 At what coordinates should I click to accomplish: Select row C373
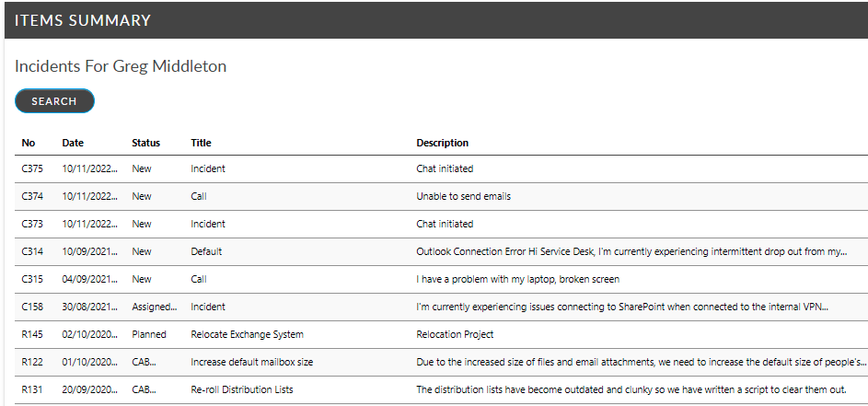[x=32, y=225]
